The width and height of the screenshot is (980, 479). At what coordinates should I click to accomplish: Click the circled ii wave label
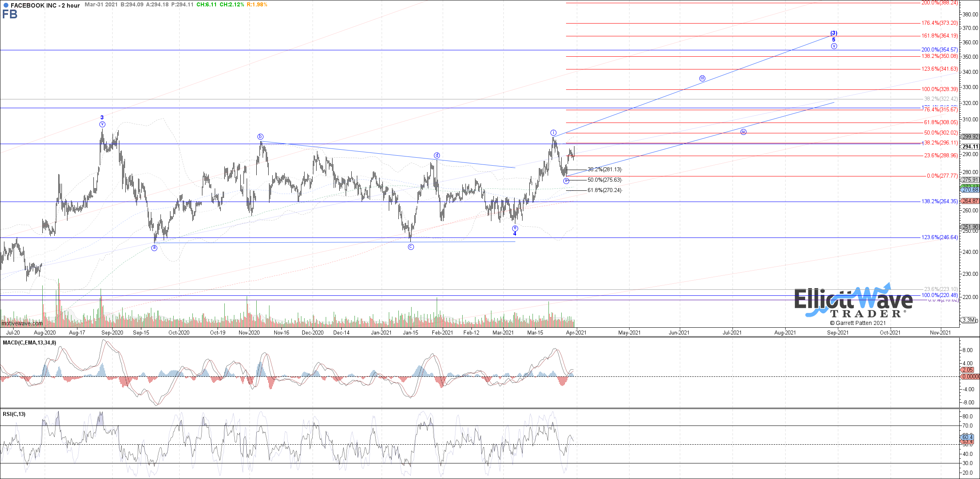pyautogui.click(x=566, y=181)
